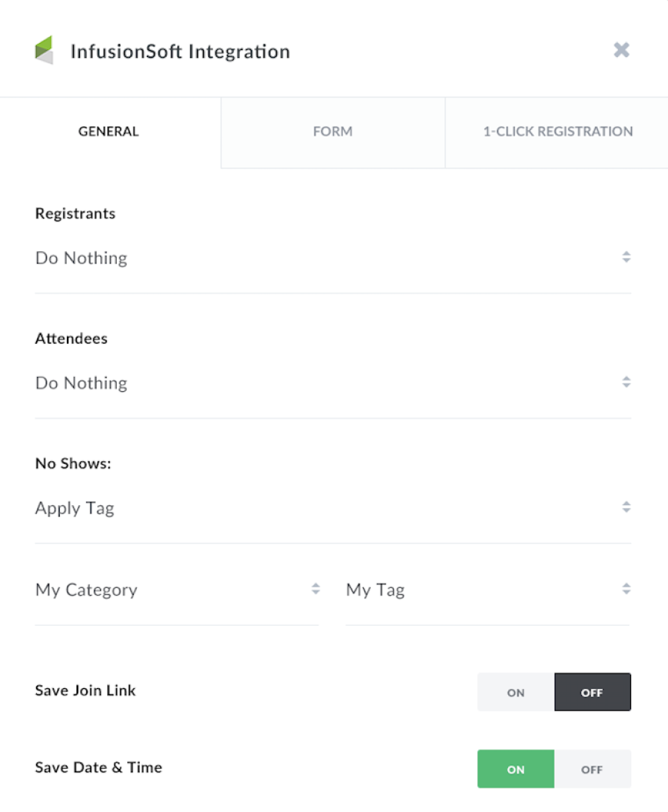Click the My Tag selector arrows
This screenshot has width=668, height=812.
(x=626, y=589)
